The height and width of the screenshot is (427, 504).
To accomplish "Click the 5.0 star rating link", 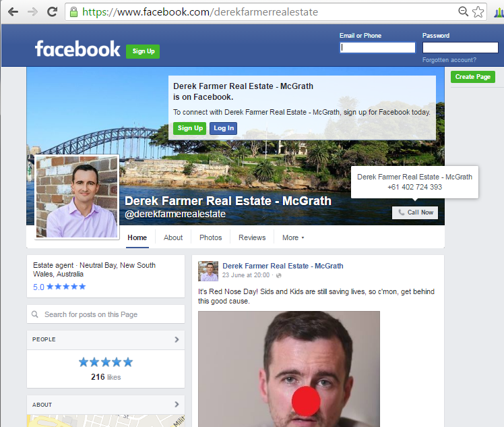I will click(x=59, y=287).
